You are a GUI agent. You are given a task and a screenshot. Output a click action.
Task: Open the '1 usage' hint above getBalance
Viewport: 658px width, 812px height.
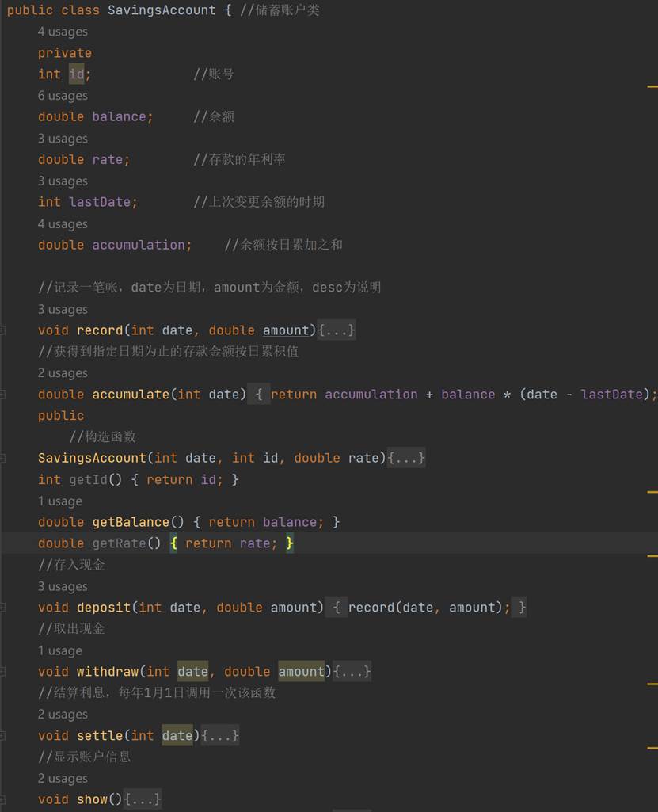click(x=59, y=501)
